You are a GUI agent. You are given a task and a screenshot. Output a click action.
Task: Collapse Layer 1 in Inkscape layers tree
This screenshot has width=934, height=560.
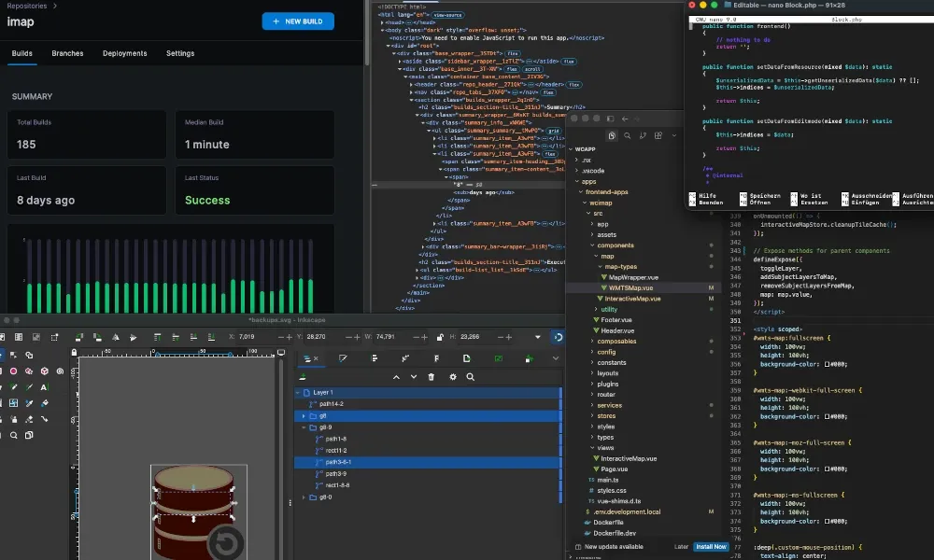point(298,393)
